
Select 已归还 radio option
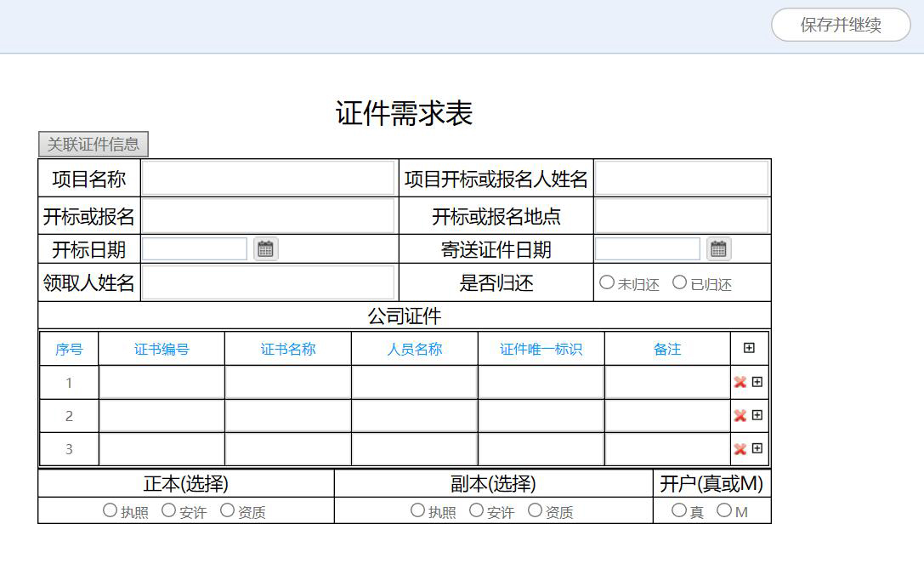point(679,282)
